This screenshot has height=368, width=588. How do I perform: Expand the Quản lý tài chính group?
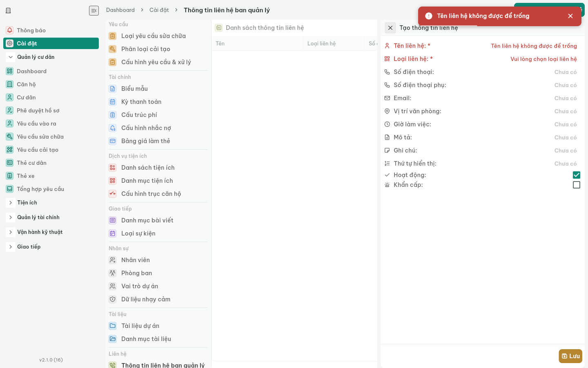(x=11, y=218)
